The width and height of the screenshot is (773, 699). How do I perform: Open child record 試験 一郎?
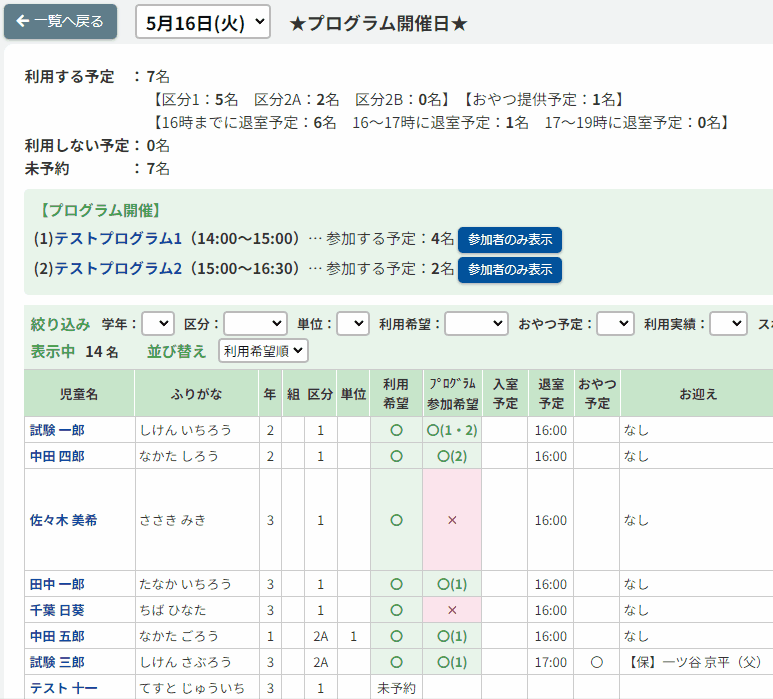[x=57, y=430]
